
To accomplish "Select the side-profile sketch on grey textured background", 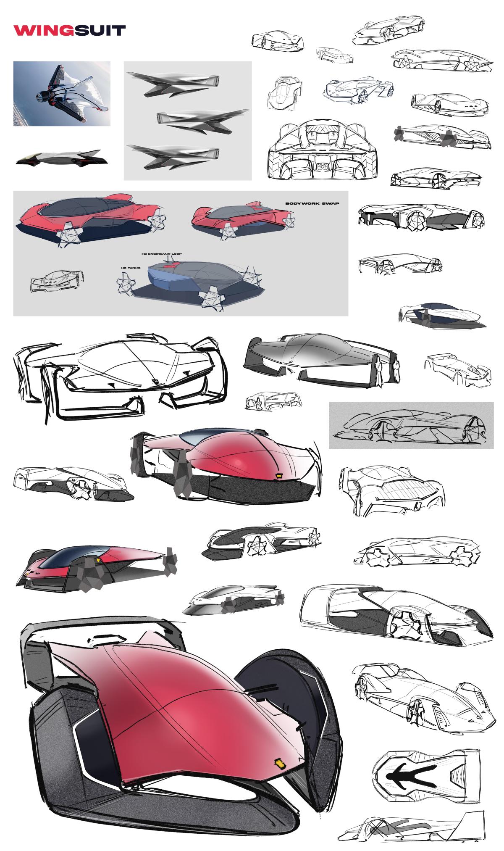I will (x=411, y=425).
